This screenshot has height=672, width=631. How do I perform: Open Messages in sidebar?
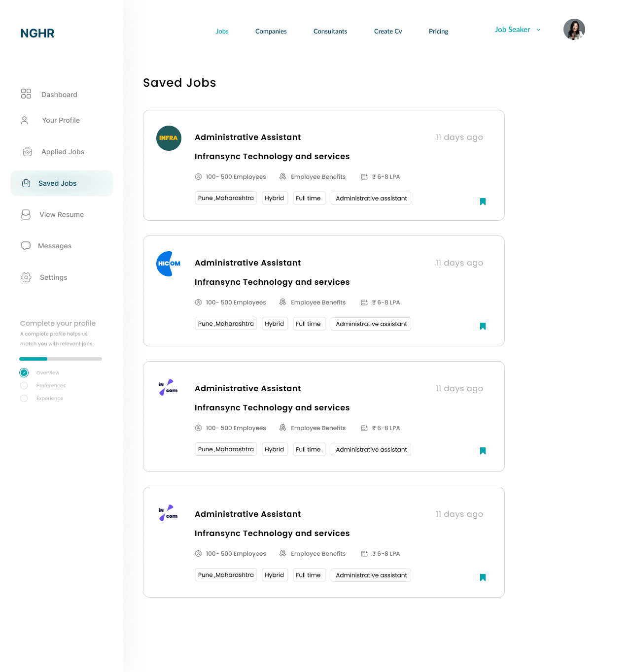point(55,246)
